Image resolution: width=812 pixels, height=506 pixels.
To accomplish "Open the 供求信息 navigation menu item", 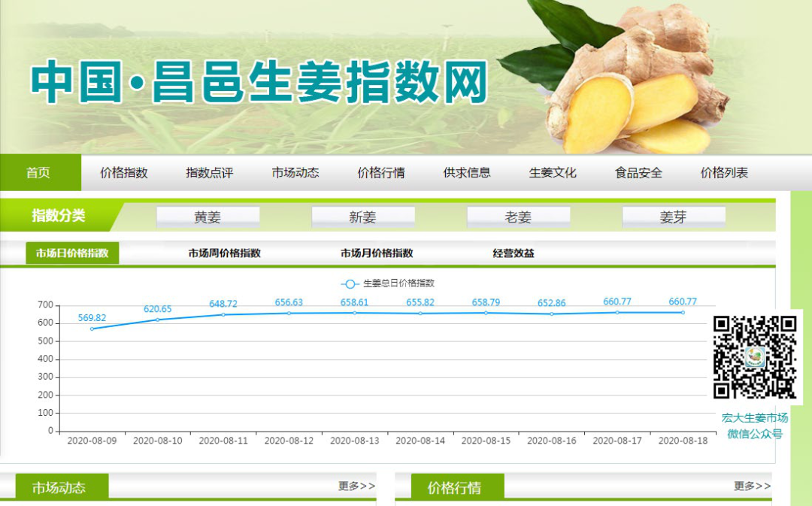I will click(466, 172).
